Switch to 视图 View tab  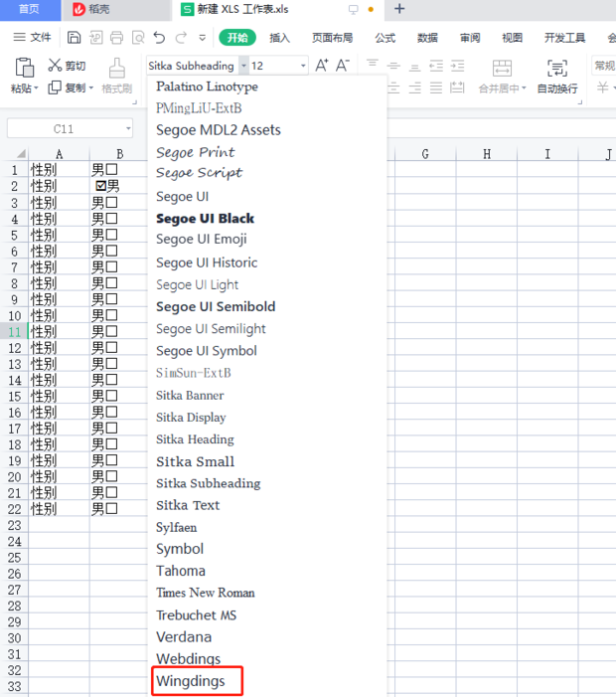pos(512,38)
